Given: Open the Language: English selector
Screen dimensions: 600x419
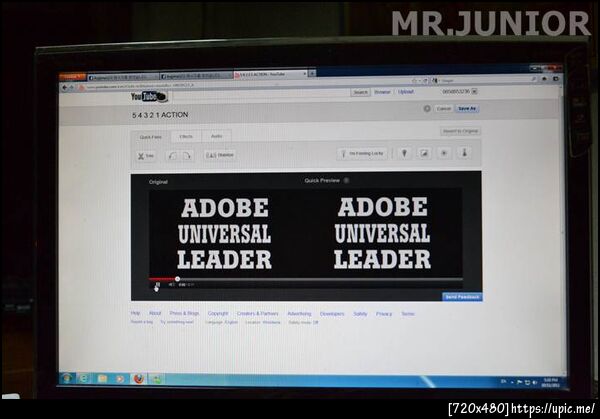Looking at the screenshot, I should tap(221, 322).
